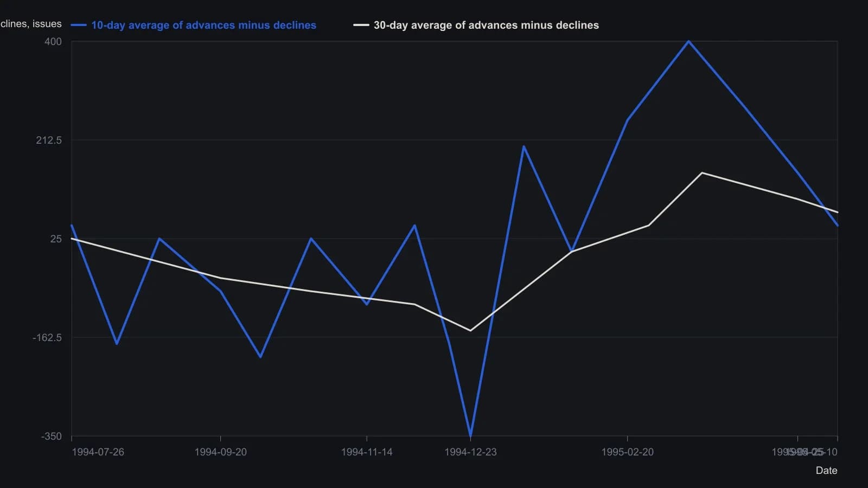868x488 pixels.
Task: Select the 1994-12-23 date axis label
Action: click(470, 452)
